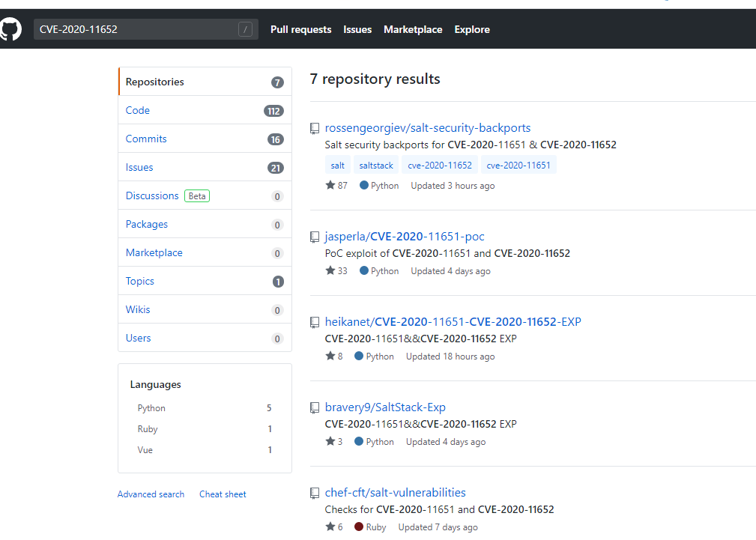Click the GitHub Octocat logo
The image size is (756, 540).
coord(10,29)
